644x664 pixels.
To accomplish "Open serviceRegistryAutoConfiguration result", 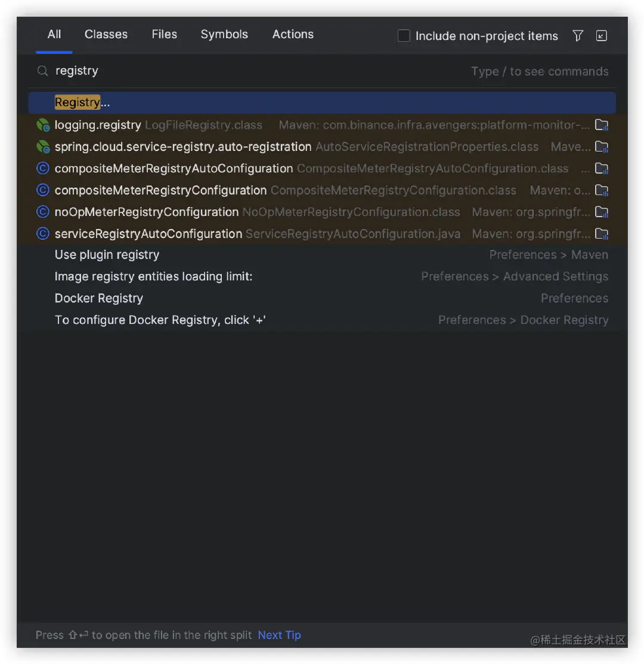I will [x=321, y=234].
